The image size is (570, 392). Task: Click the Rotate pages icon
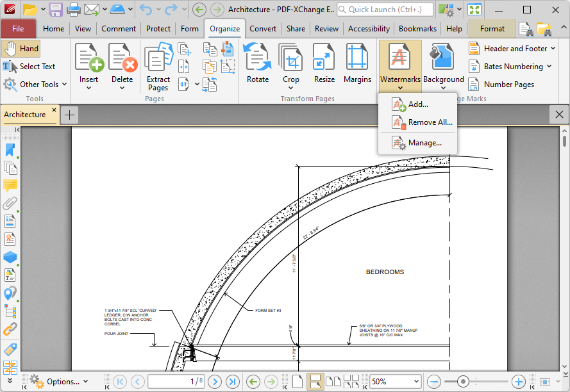pos(258,56)
